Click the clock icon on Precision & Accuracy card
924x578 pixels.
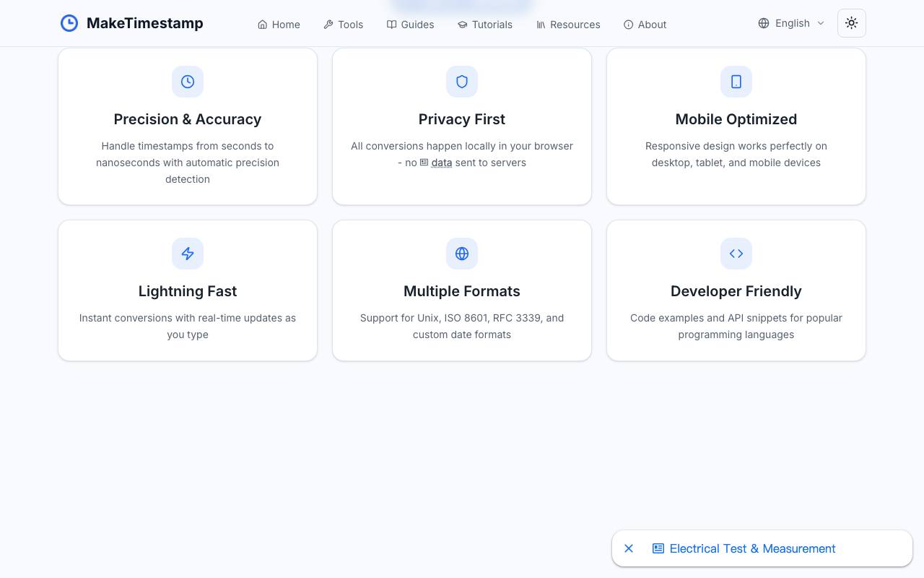point(188,82)
